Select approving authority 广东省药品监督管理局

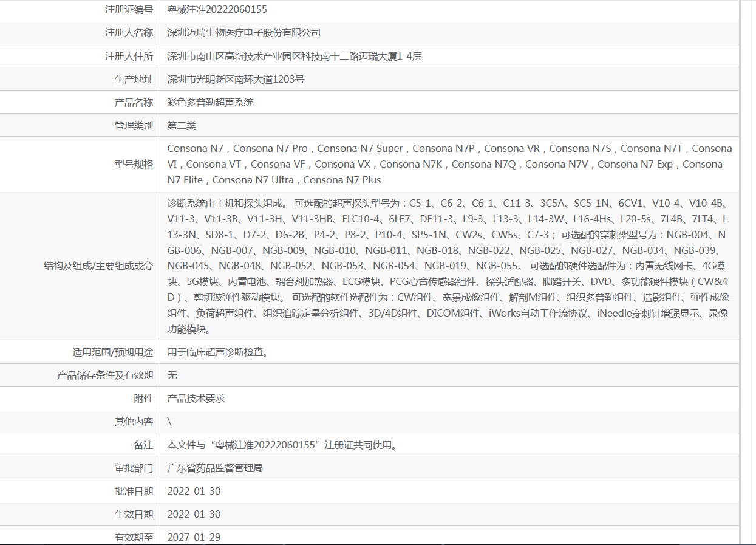(x=215, y=468)
